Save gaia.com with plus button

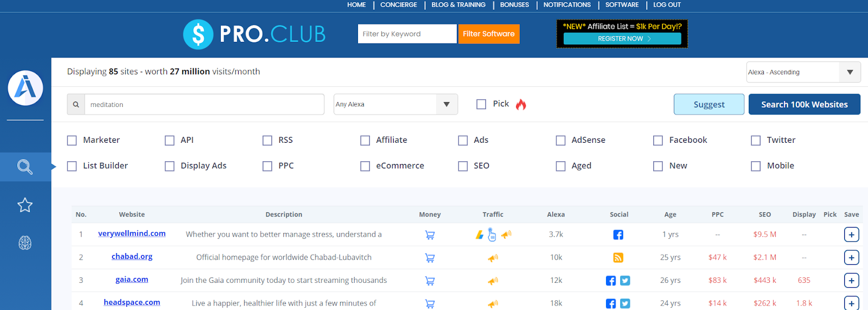pyautogui.click(x=851, y=280)
